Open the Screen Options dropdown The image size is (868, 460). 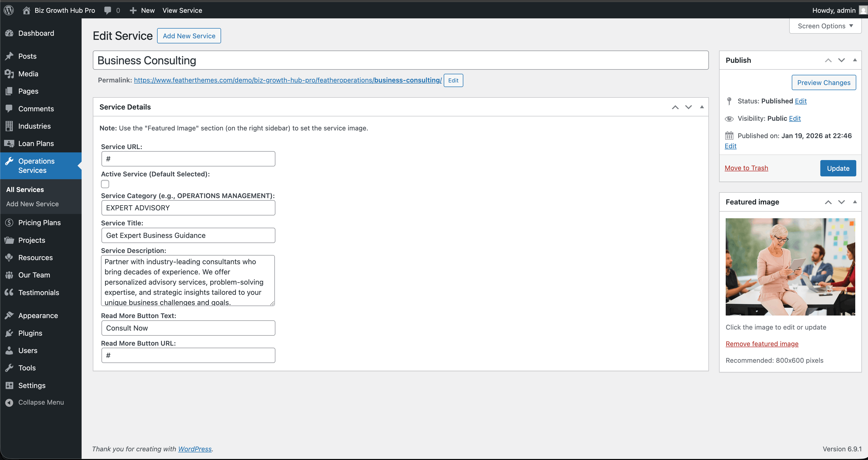coord(825,26)
